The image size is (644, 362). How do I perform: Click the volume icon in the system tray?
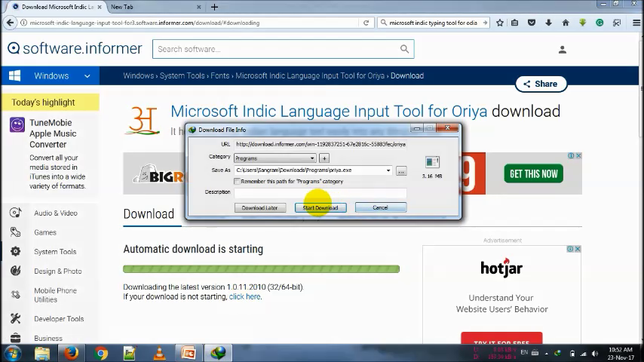pyautogui.click(x=595, y=354)
